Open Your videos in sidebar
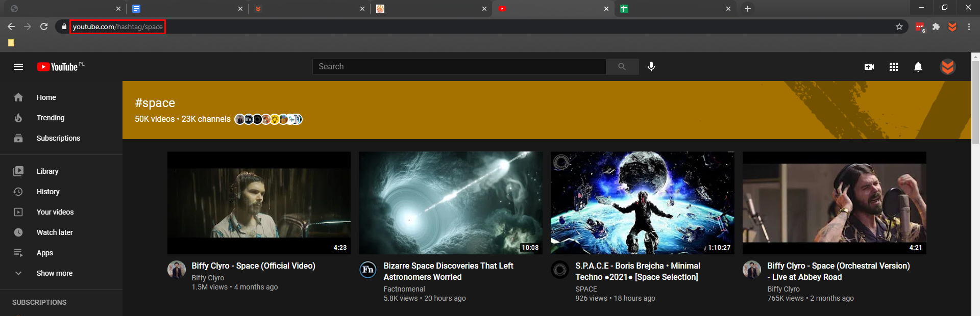The image size is (980, 316). [61, 212]
